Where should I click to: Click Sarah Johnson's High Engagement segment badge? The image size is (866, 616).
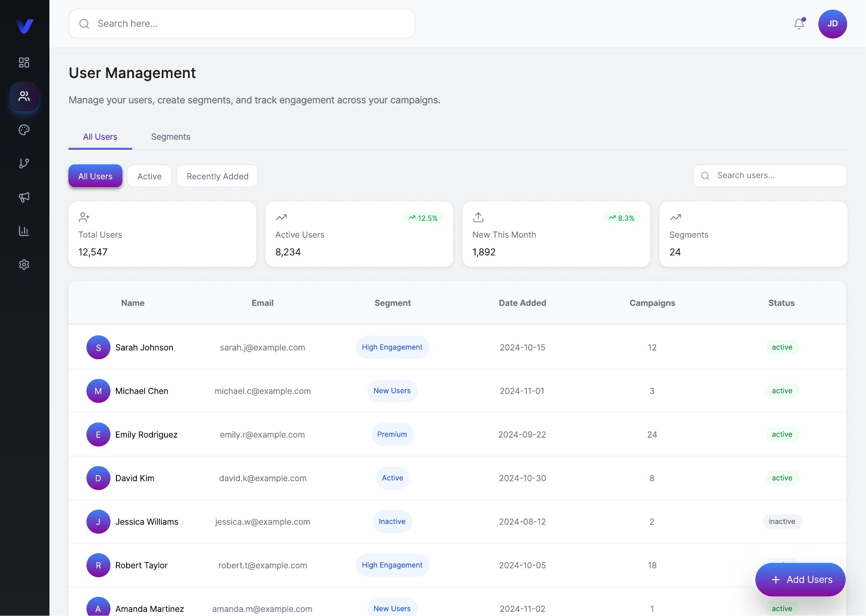coord(392,347)
